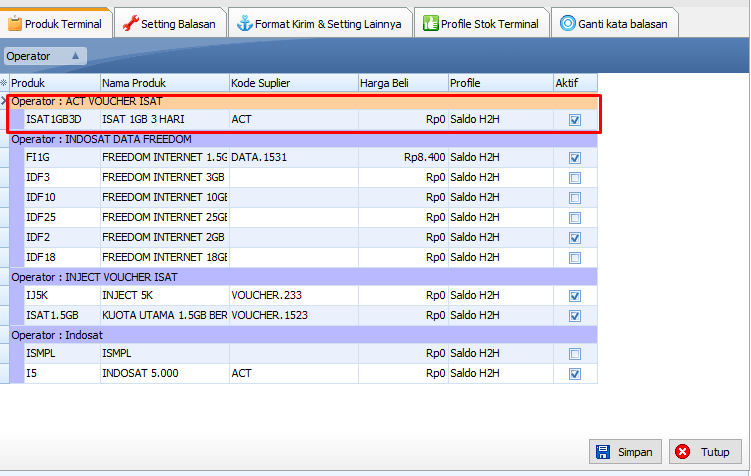
Task: Select FREEDOM INTERNET 3GB name cell
Action: pyautogui.click(x=164, y=177)
